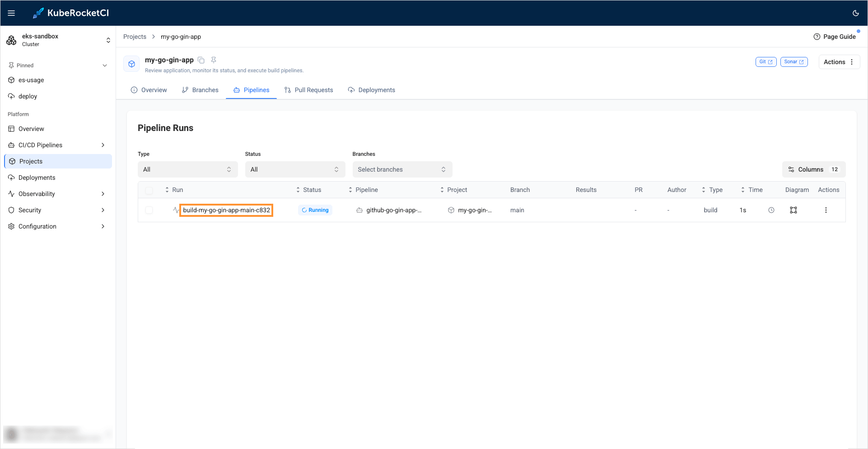Image resolution: width=868 pixels, height=449 pixels.
Task: Open the Git repository link
Action: (765, 61)
